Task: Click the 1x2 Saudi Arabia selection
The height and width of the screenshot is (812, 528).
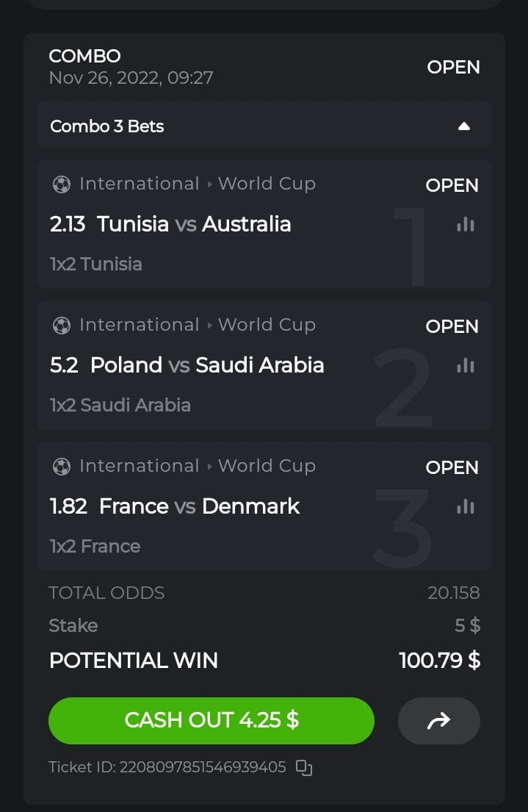Action: tap(120, 405)
